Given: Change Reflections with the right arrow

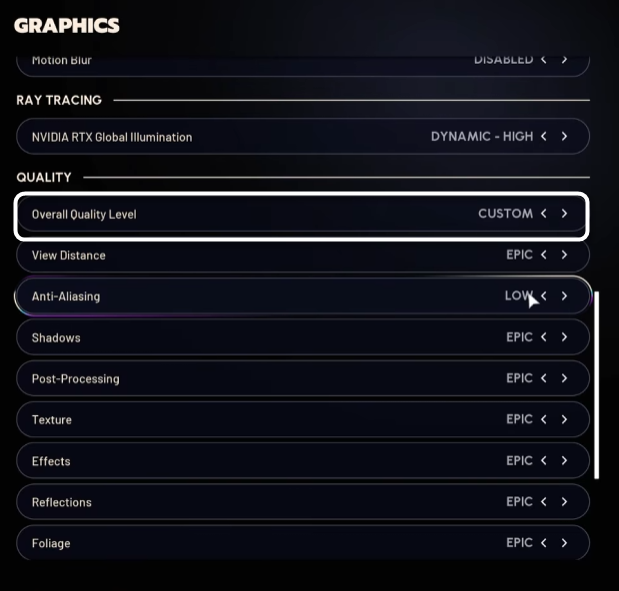Looking at the screenshot, I should (565, 502).
